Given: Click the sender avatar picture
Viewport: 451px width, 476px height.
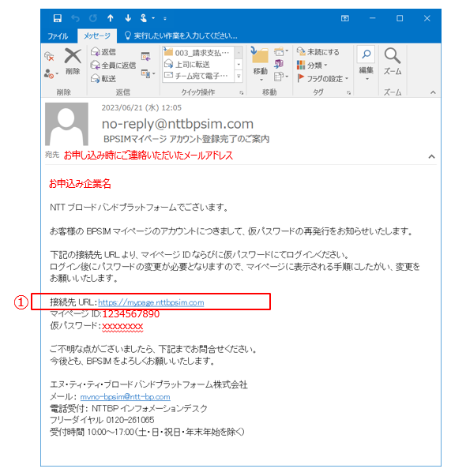Looking at the screenshot, I should click(x=66, y=124).
